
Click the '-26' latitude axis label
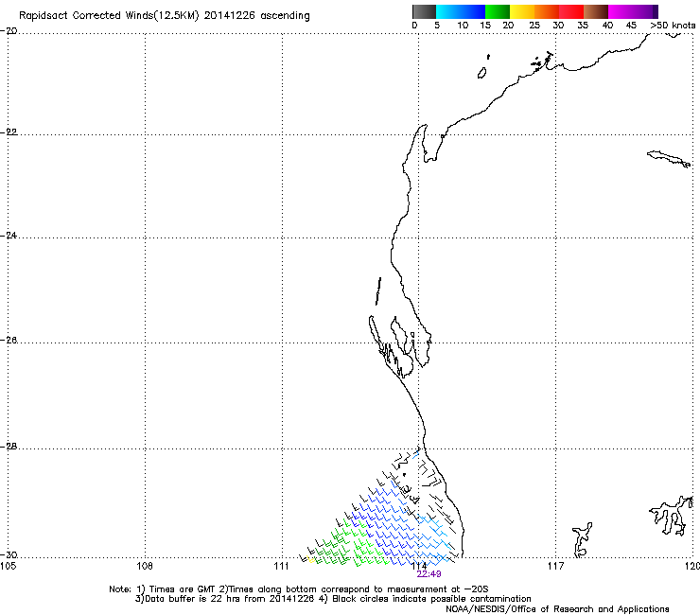tap(9, 341)
